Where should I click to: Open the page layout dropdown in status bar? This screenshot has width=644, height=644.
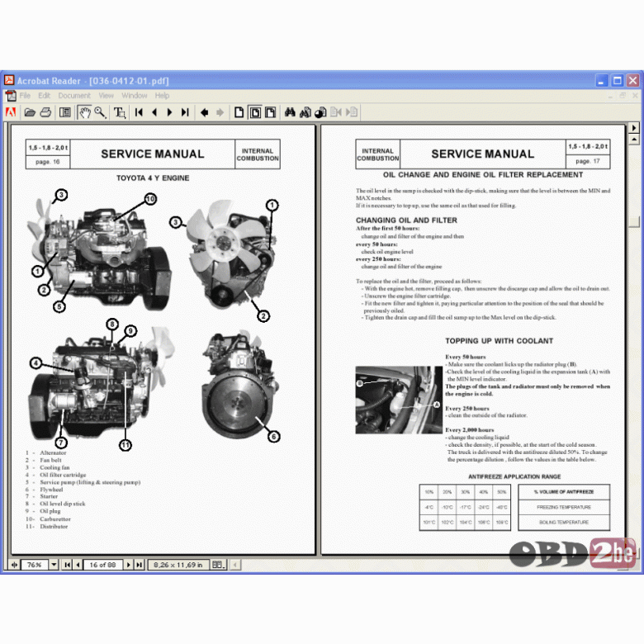(x=219, y=565)
